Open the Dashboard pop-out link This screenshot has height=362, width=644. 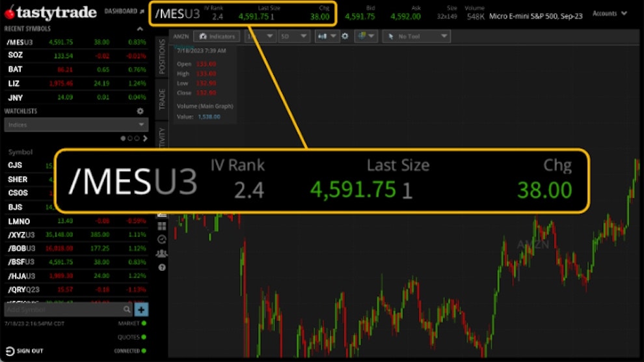tap(124, 12)
